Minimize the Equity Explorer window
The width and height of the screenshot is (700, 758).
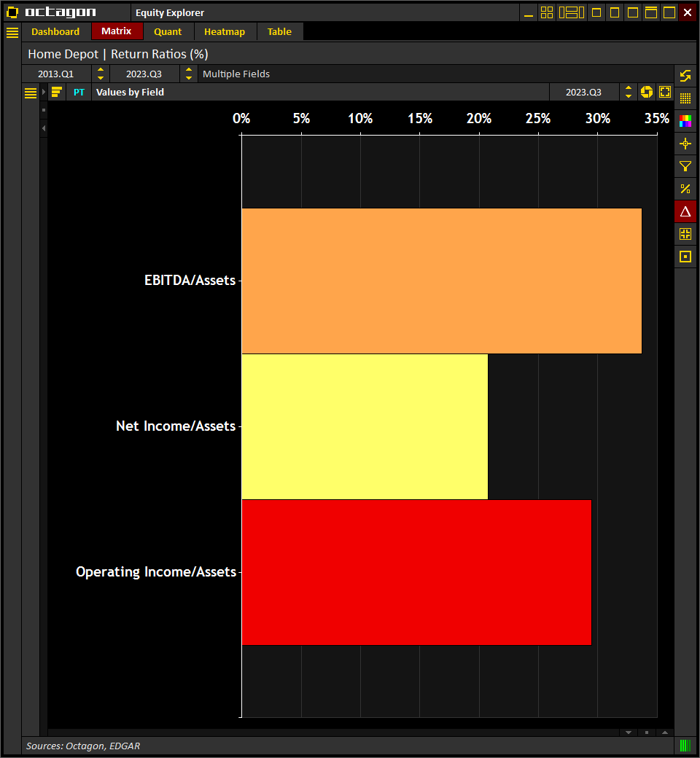[529, 13]
